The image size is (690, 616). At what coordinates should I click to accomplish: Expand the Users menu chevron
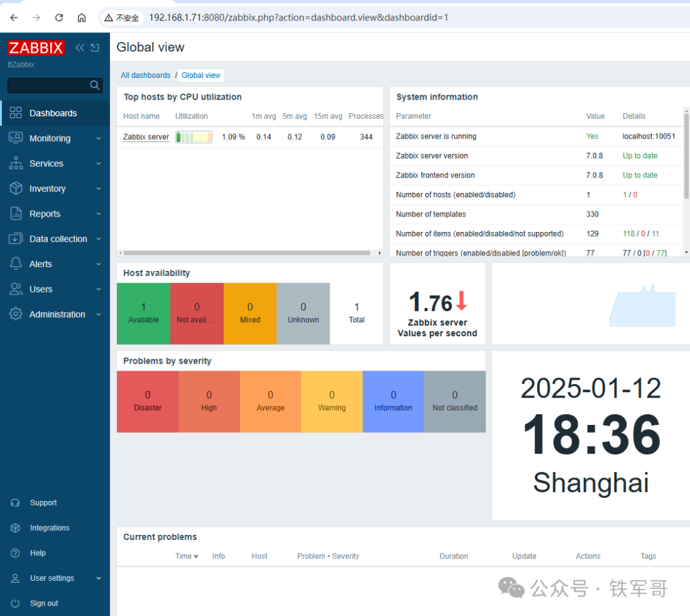98,289
